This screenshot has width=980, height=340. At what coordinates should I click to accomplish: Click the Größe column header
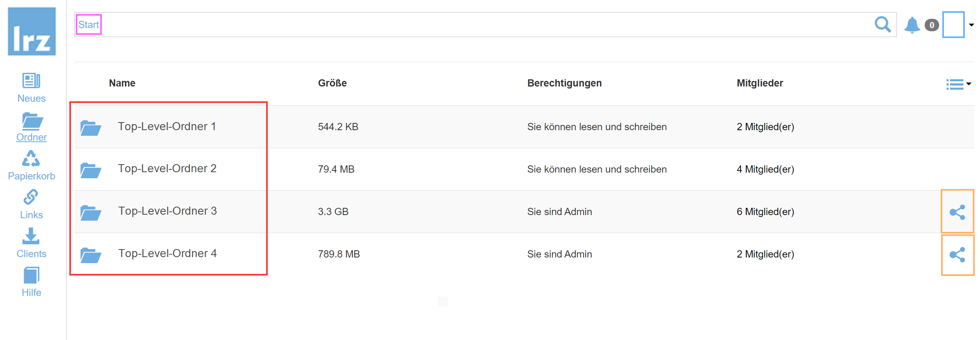(x=332, y=83)
